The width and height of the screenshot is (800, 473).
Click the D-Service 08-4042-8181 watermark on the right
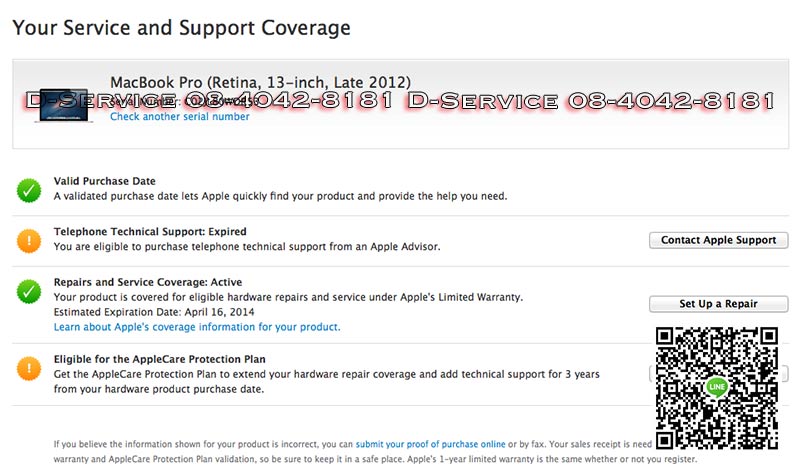tap(590, 101)
